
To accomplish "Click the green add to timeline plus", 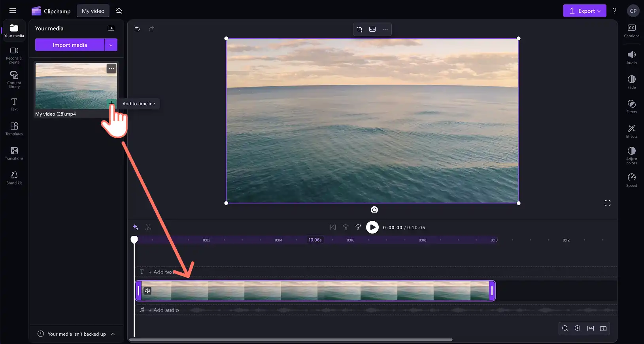I will pos(112,103).
